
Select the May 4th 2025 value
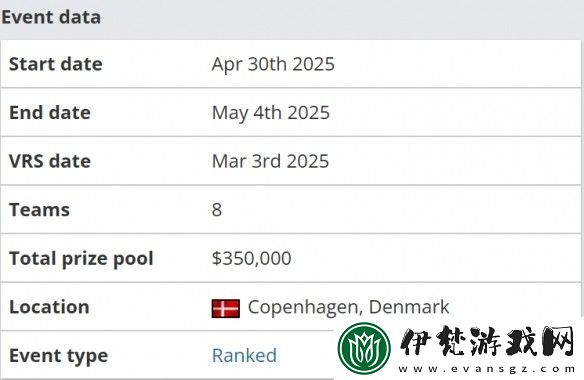tap(271, 113)
